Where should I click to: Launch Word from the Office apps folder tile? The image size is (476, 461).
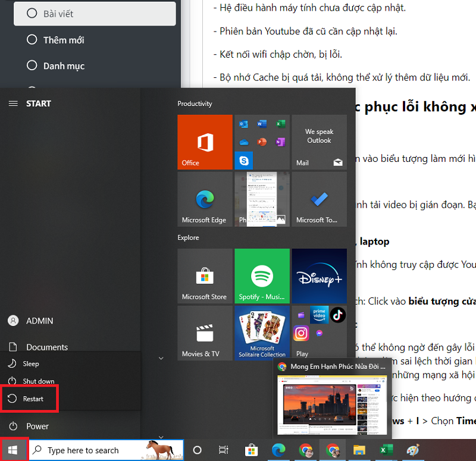[x=262, y=124]
